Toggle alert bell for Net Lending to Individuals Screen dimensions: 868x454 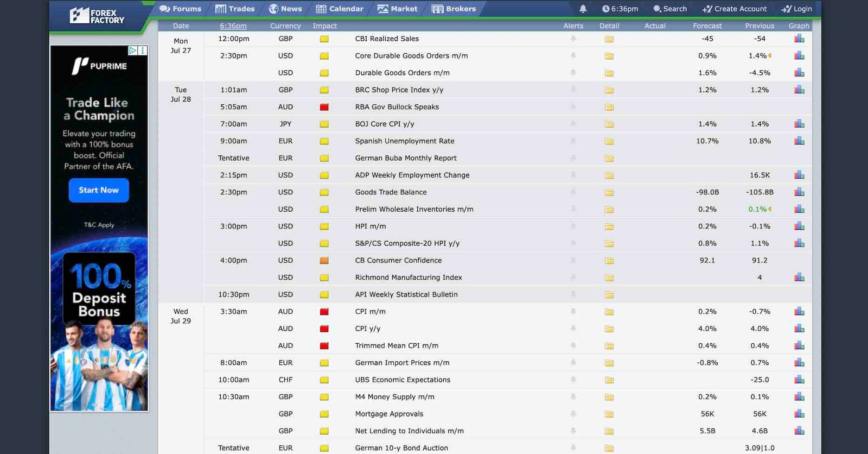[573, 431]
